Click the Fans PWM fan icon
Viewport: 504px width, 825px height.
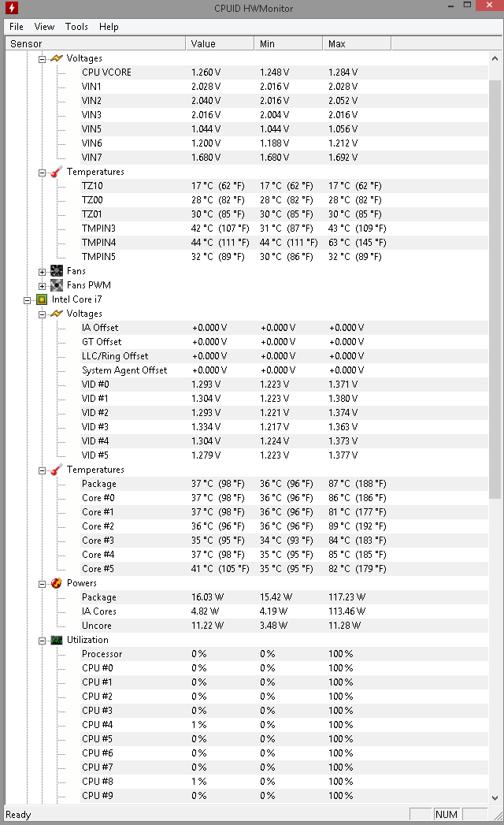56,285
